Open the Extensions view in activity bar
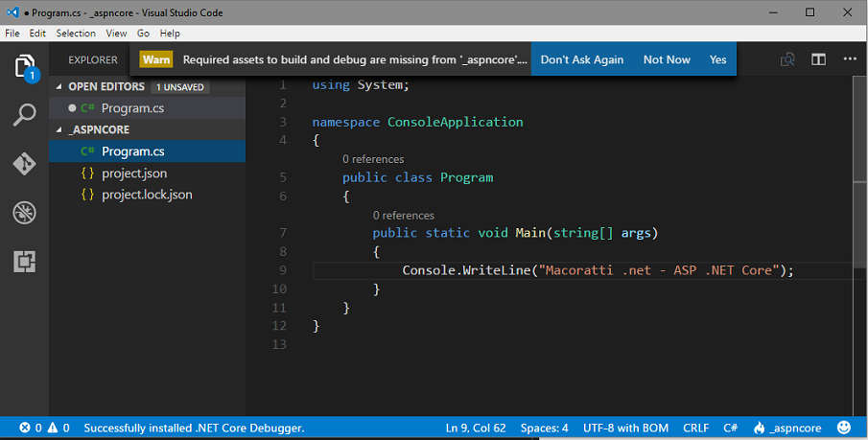Viewport: 868px width, 440px height. click(24, 262)
